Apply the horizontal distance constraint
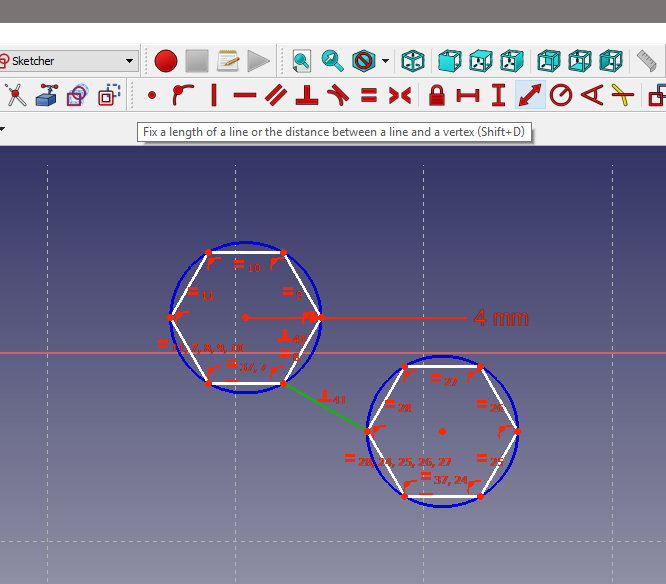 click(468, 95)
